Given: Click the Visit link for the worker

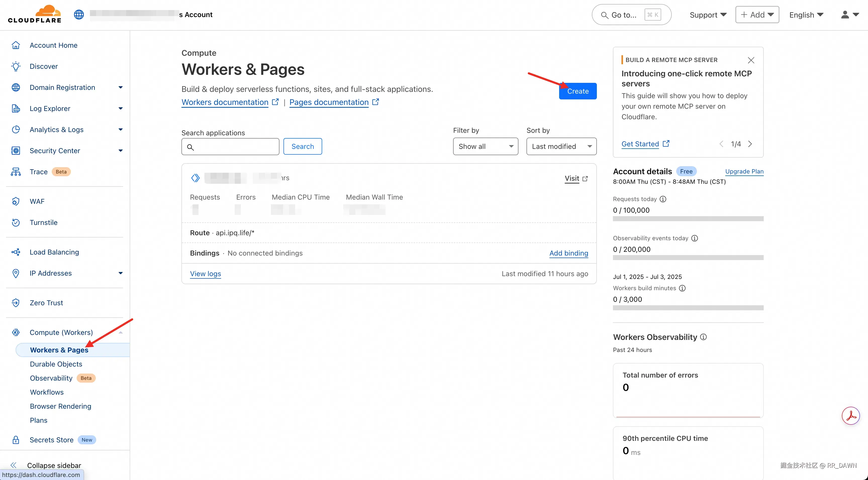Looking at the screenshot, I should (x=576, y=178).
